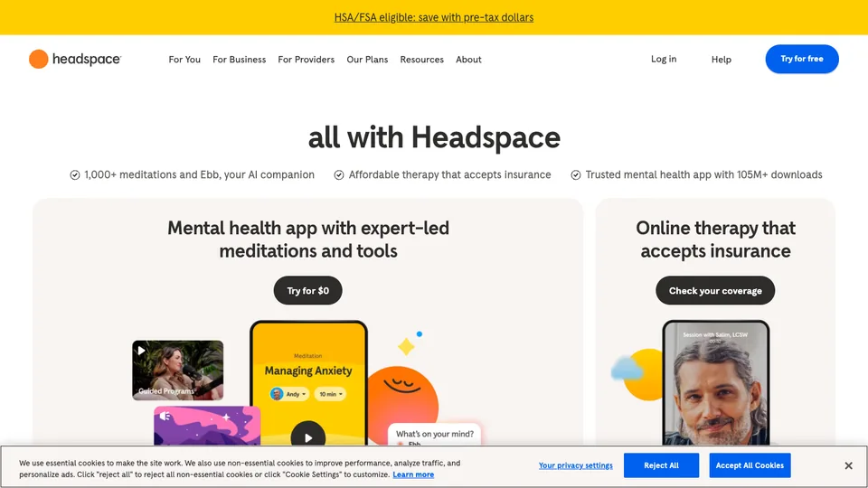Click the Accept All Cookies button

(x=750, y=465)
